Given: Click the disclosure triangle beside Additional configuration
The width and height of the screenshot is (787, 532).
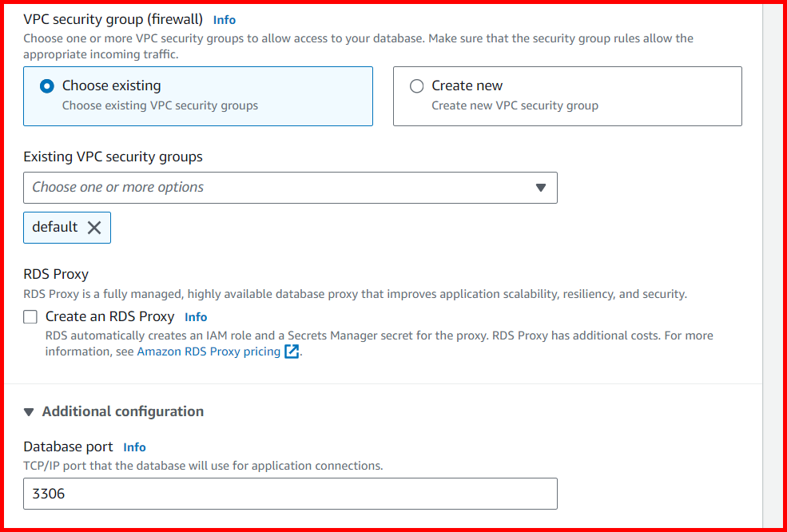Looking at the screenshot, I should tap(29, 411).
